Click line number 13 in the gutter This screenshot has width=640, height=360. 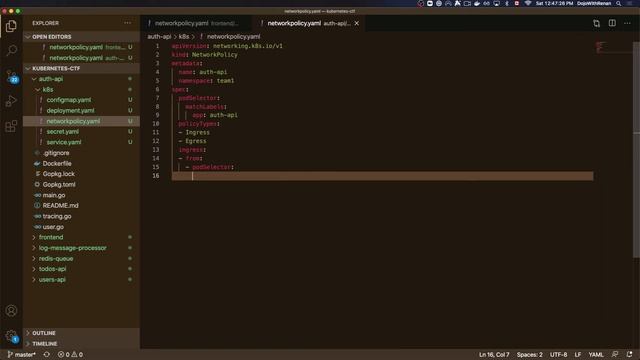(x=156, y=150)
